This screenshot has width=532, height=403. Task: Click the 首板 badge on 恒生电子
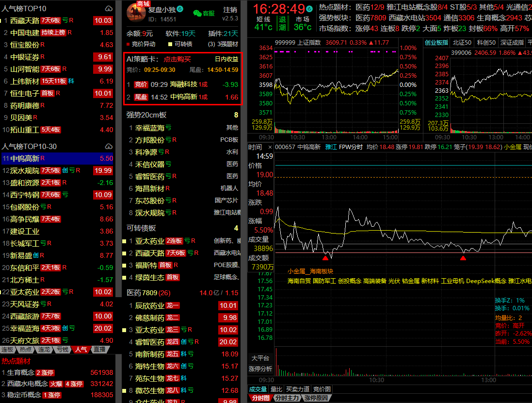48,93
